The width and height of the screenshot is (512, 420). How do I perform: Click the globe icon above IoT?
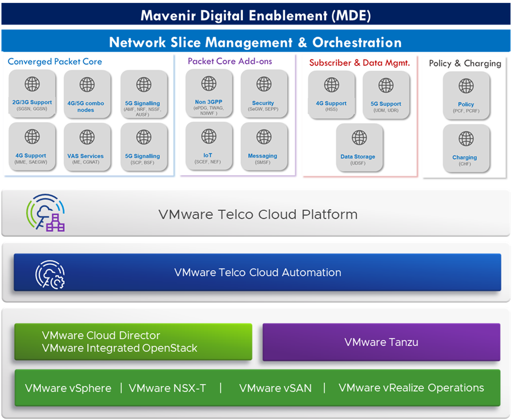[x=209, y=136]
